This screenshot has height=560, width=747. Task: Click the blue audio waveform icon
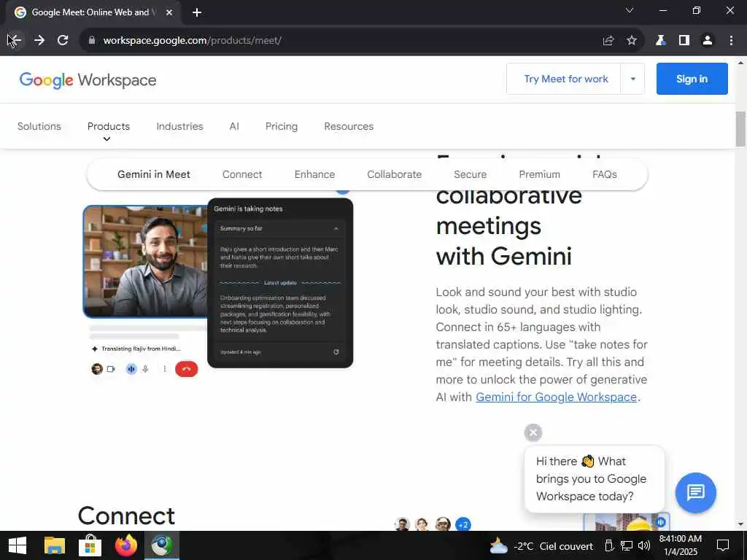click(x=131, y=369)
